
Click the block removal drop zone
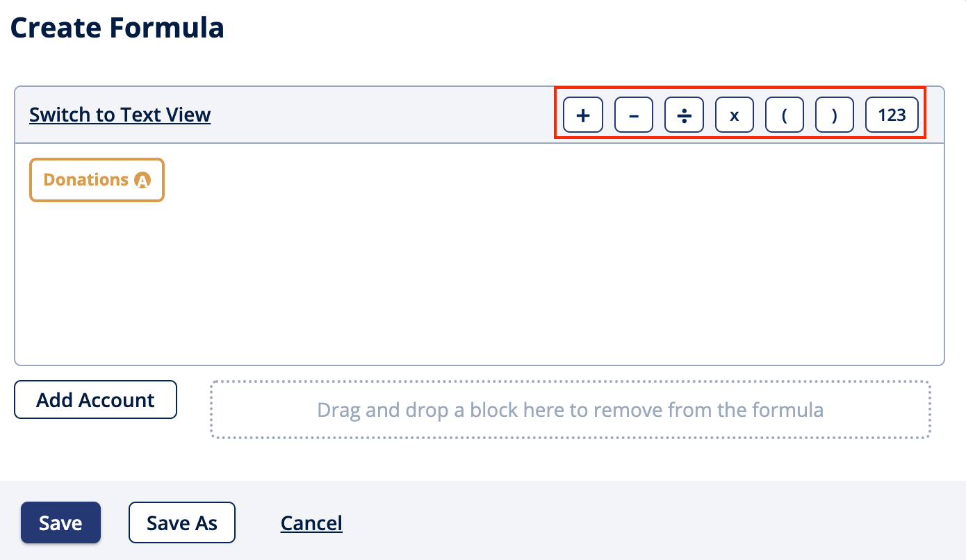pos(570,410)
